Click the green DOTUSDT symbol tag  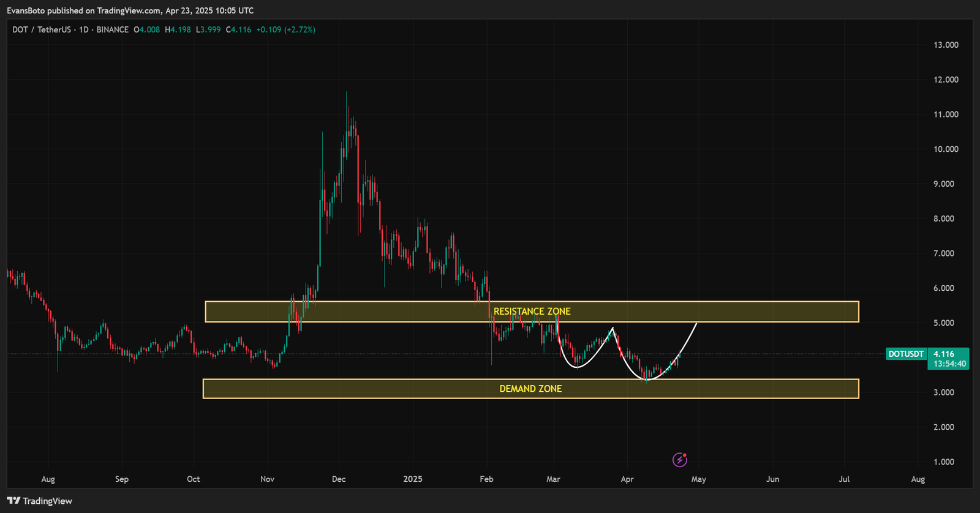click(906, 354)
